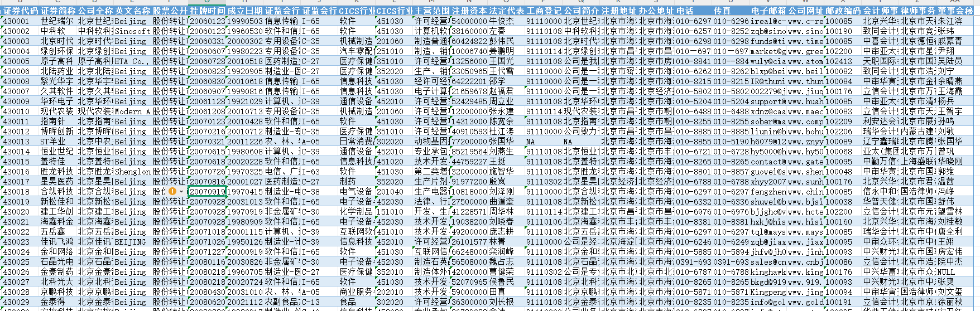
Task: Select the cell 中科软
Action: coord(58,31)
